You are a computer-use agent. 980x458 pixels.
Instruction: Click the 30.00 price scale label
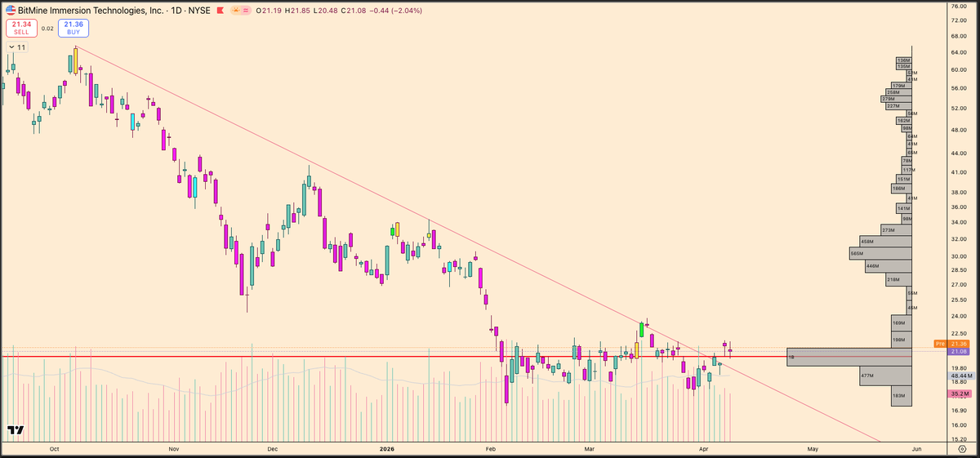[x=959, y=256]
